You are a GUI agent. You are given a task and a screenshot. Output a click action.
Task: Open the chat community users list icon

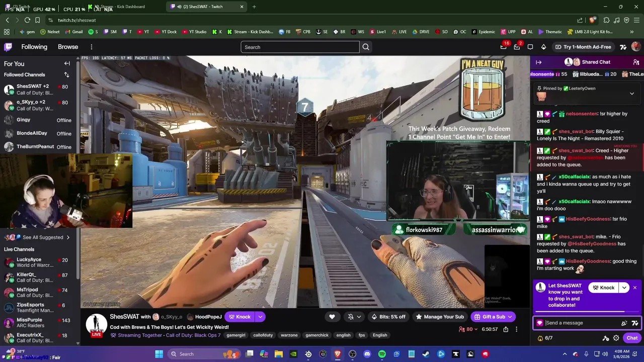[x=636, y=62]
